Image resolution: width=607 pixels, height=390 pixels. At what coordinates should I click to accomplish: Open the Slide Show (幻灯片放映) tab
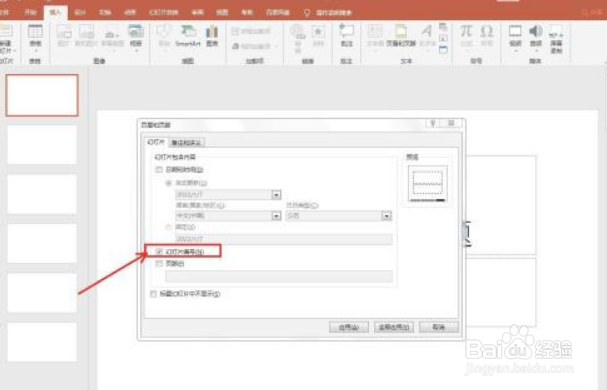coord(163,12)
